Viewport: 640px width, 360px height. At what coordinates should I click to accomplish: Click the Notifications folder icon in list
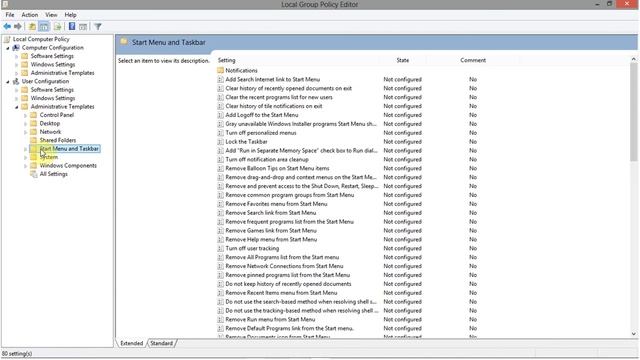tap(220, 70)
